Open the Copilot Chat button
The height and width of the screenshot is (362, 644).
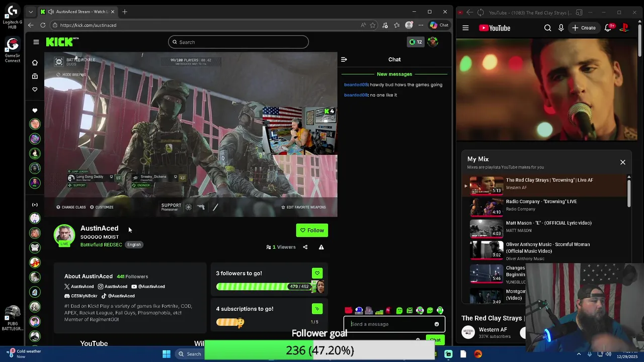pyautogui.click(x=439, y=25)
